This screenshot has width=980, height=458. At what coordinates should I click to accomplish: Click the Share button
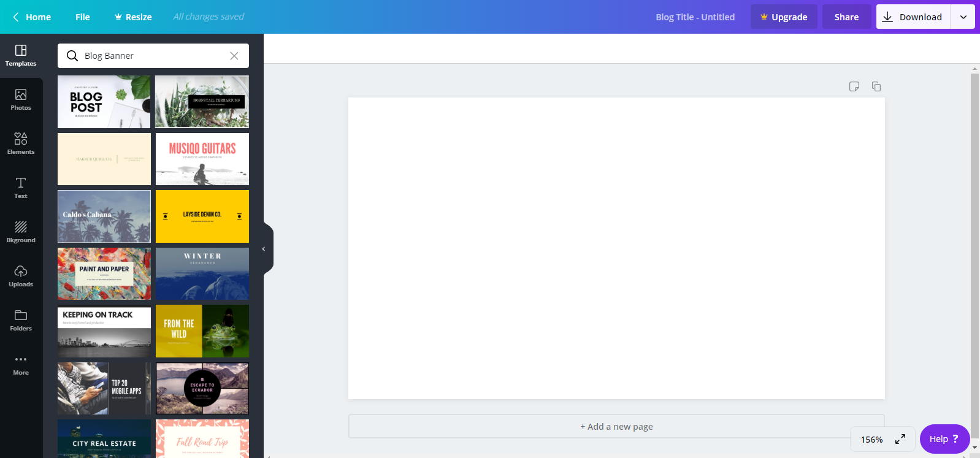(846, 17)
